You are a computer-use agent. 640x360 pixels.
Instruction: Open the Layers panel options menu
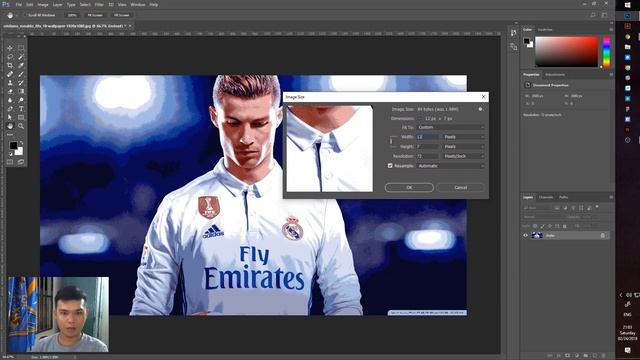611,197
